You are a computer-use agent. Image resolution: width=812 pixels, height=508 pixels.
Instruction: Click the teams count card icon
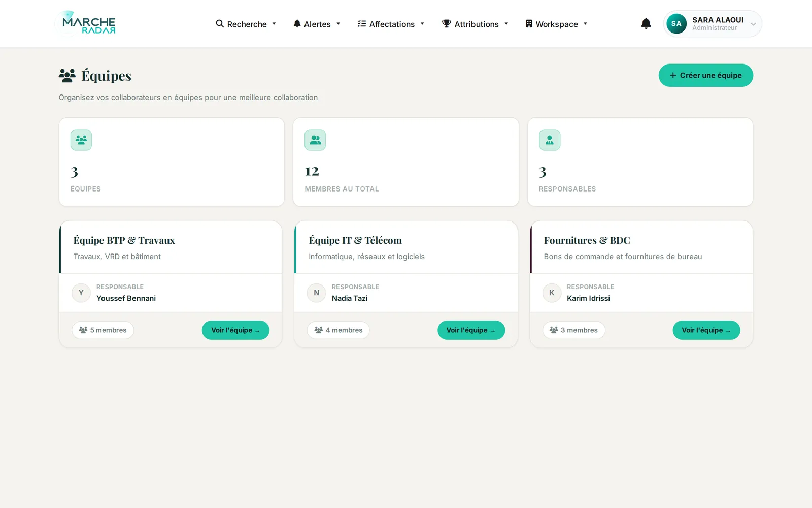(81, 140)
